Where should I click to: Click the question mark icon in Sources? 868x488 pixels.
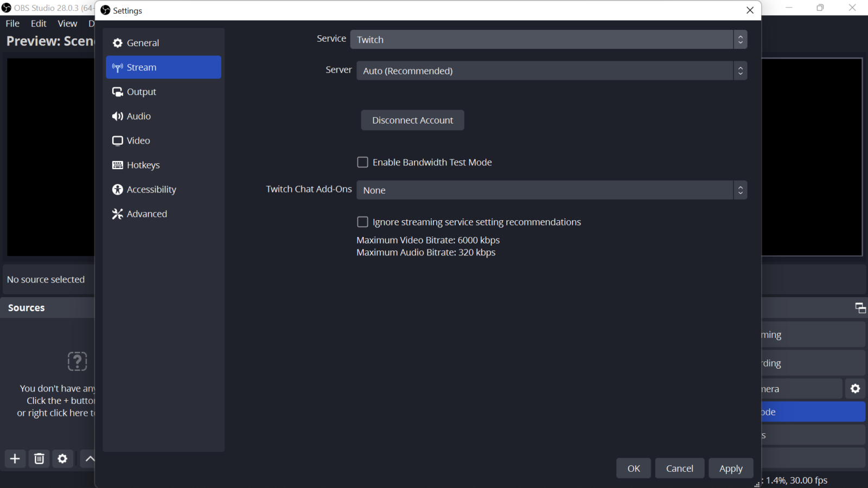click(77, 361)
